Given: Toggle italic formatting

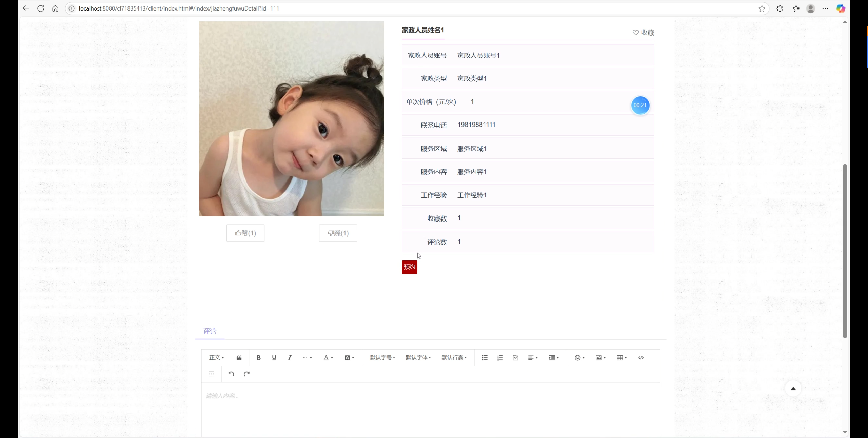Looking at the screenshot, I should pyautogui.click(x=289, y=358).
